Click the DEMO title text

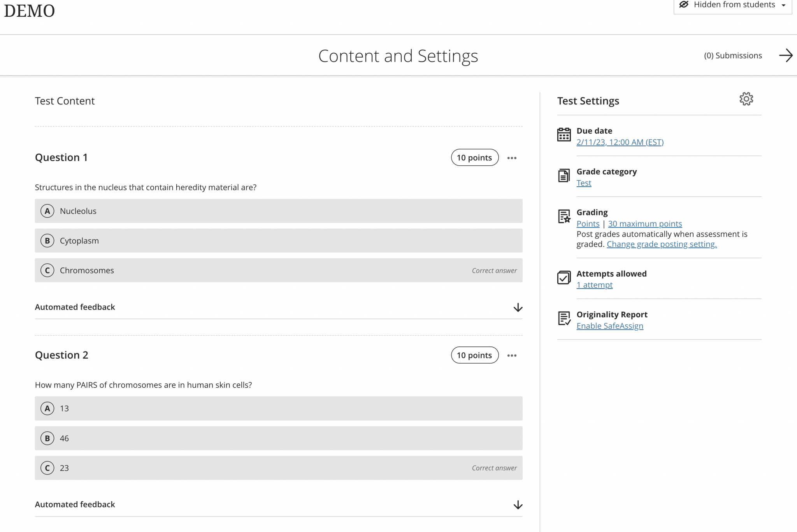coord(29,10)
